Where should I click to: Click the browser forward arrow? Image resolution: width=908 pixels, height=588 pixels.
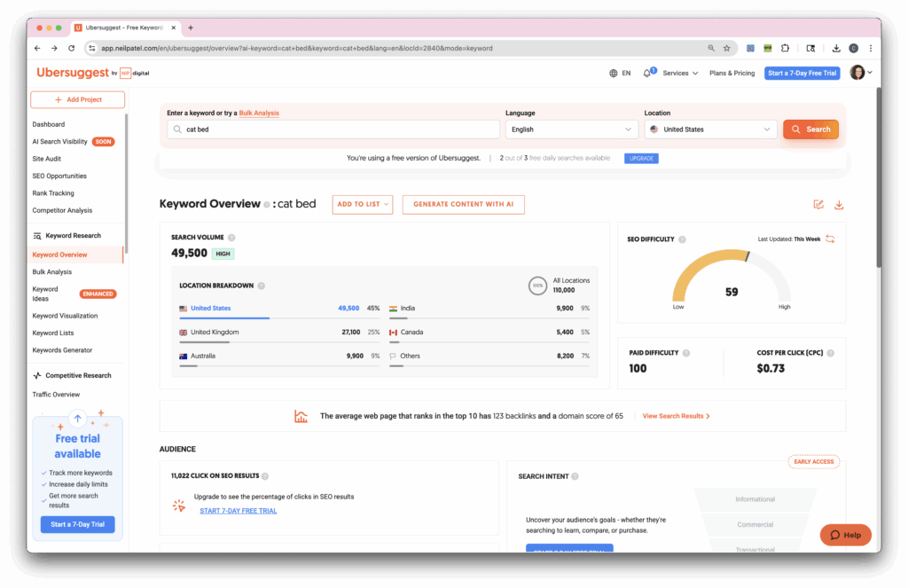click(54, 49)
